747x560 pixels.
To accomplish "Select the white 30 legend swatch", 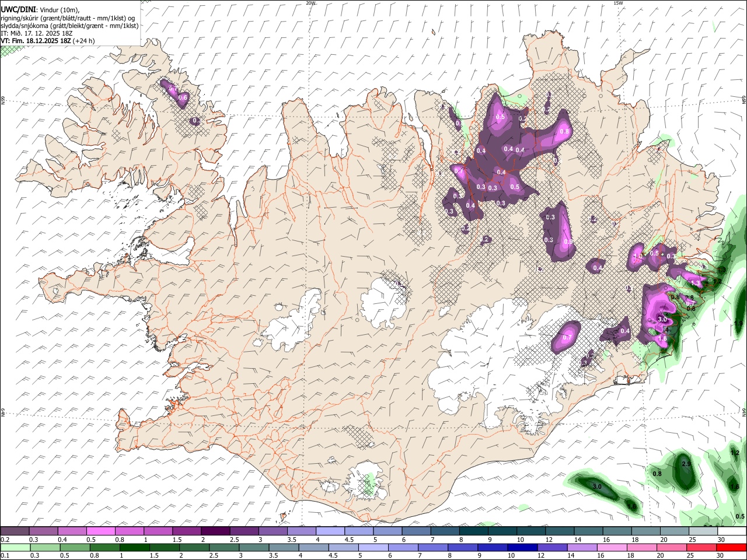I will click(x=731, y=531).
